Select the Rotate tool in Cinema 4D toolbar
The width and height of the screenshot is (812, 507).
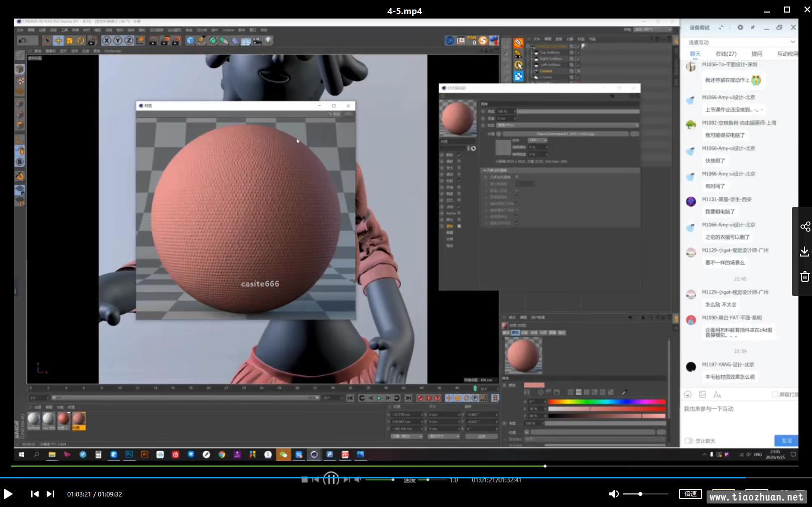[x=80, y=41]
